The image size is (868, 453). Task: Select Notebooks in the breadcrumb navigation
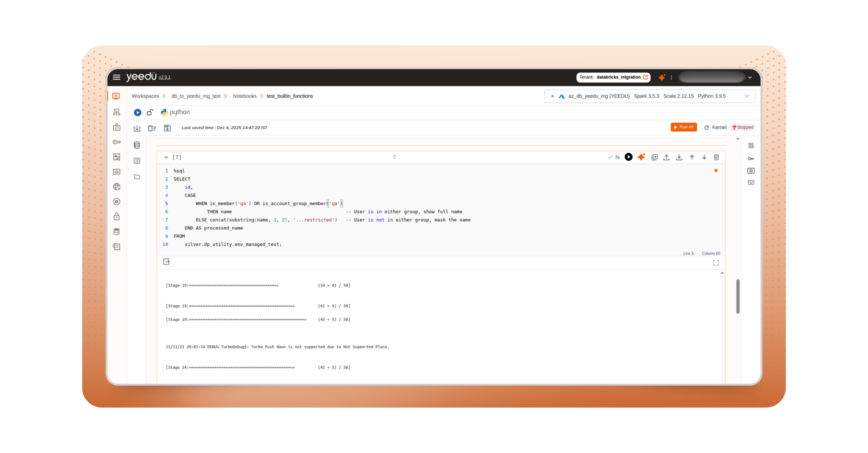point(245,96)
